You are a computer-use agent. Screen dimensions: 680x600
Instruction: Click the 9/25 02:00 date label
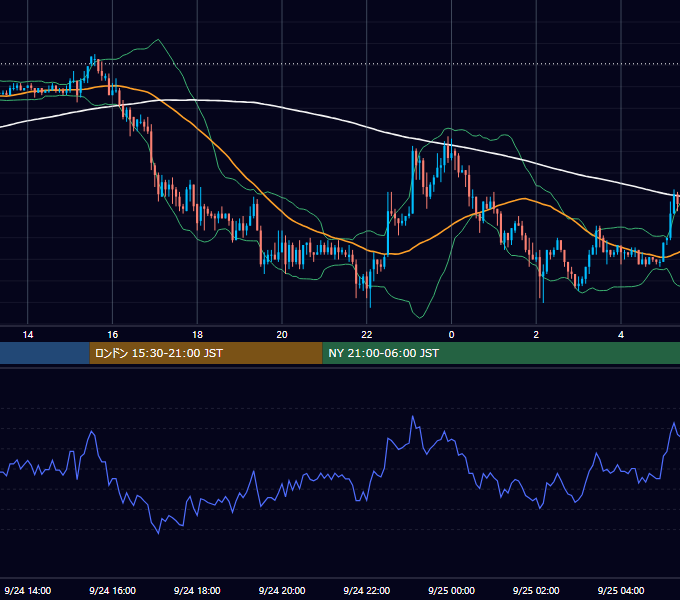pyautogui.click(x=536, y=590)
